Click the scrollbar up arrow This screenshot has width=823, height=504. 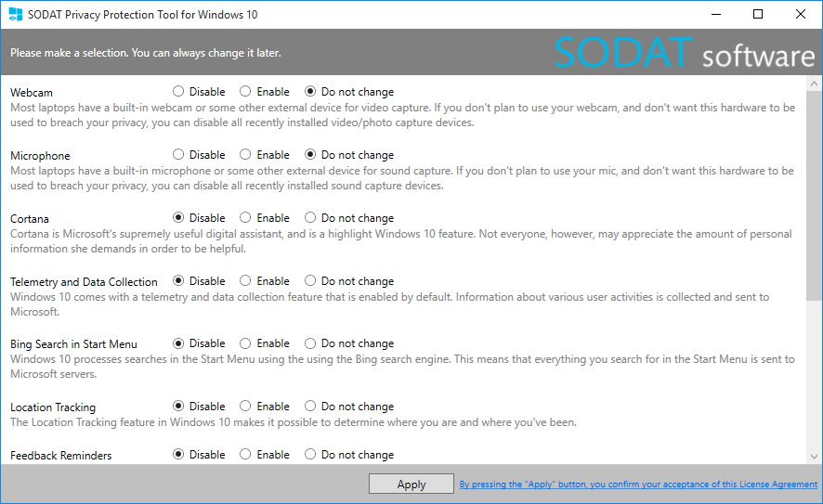pos(814,84)
